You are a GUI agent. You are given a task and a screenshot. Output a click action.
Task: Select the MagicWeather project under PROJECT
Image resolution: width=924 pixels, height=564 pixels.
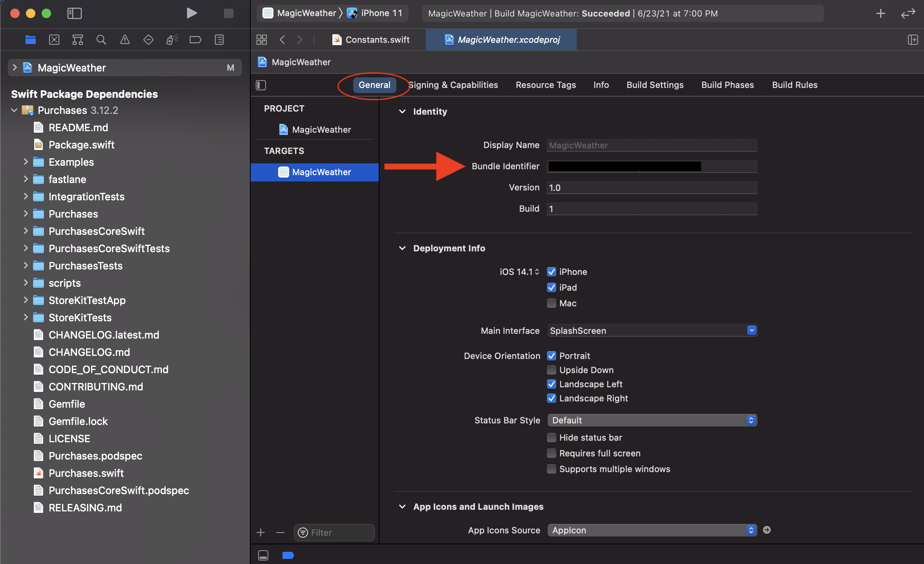click(321, 130)
